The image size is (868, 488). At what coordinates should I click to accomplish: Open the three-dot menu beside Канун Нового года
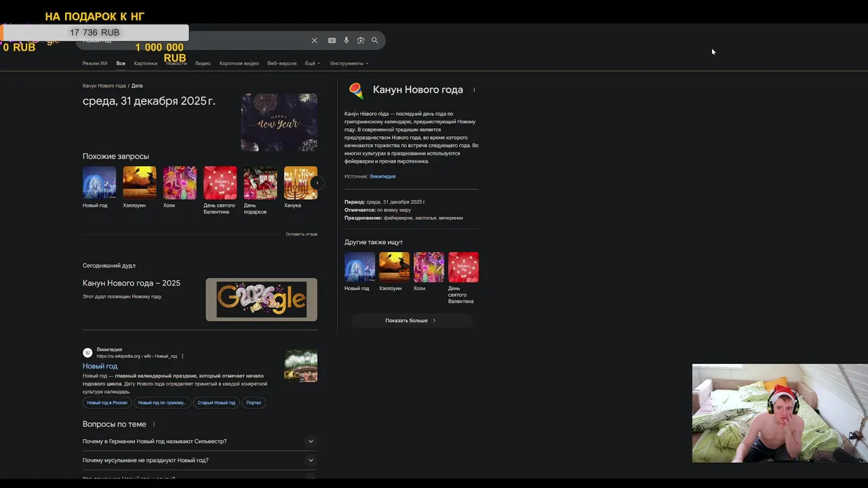click(474, 90)
